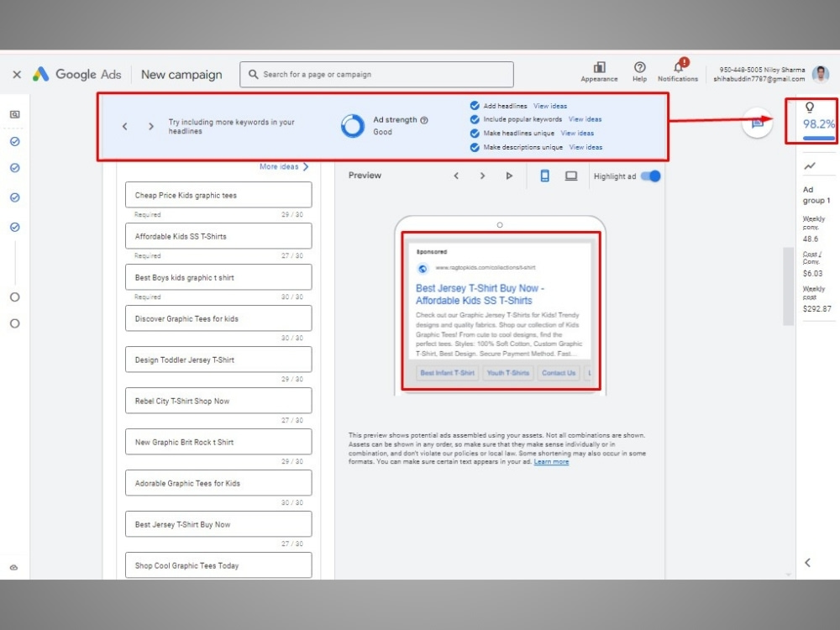Open the More ideas link
The image size is (840, 630).
tap(284, 166)
